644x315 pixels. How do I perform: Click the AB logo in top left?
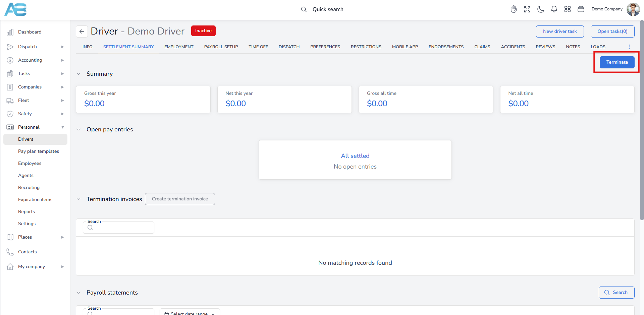point(15,9)
